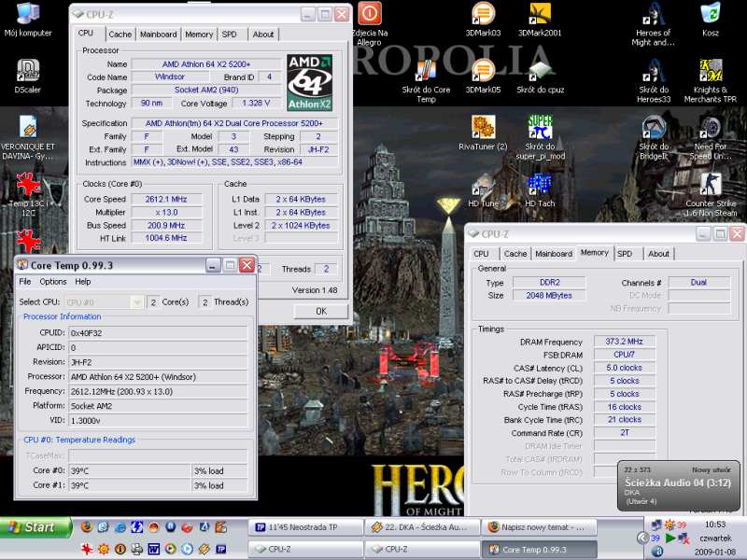Click the Windows Start button
The width and height of the screenshot is (747, 560).
pyautogui.click(x=32, y=527)
